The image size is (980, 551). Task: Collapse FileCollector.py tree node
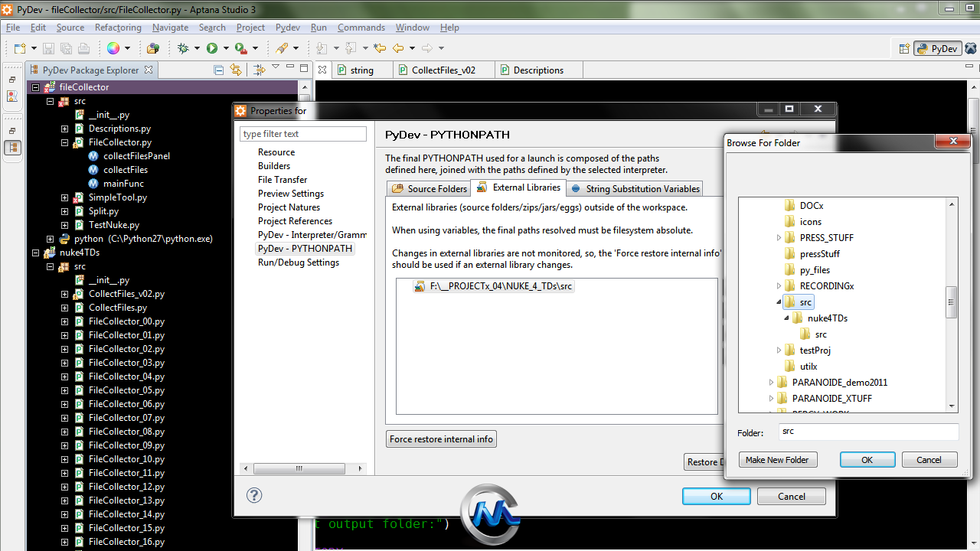(65, 142)
